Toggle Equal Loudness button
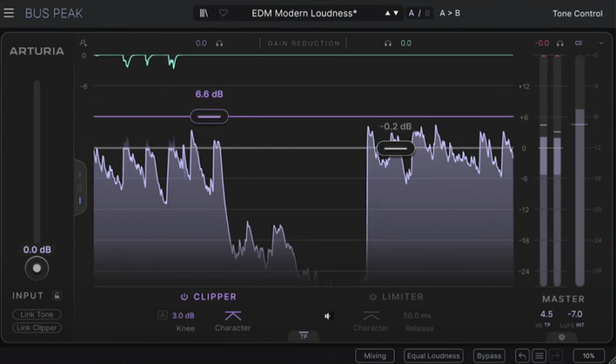The width and height of the screenshot is (616, 364). (x=433, y=356)
